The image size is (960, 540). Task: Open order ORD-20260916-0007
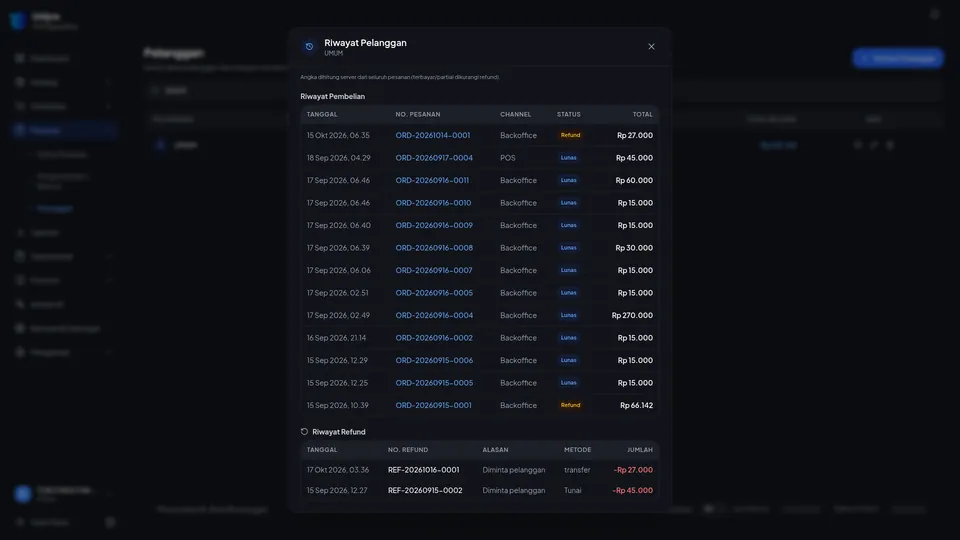point(434,270)
